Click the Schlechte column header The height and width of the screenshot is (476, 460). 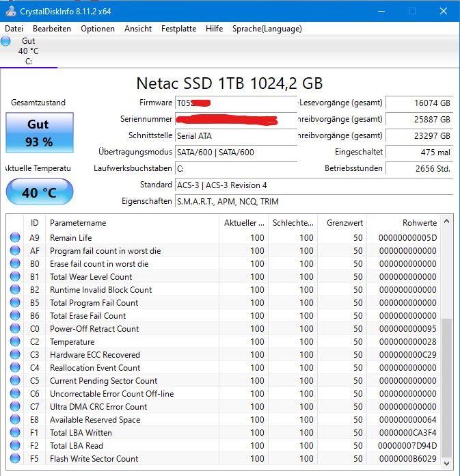point(293,223)
